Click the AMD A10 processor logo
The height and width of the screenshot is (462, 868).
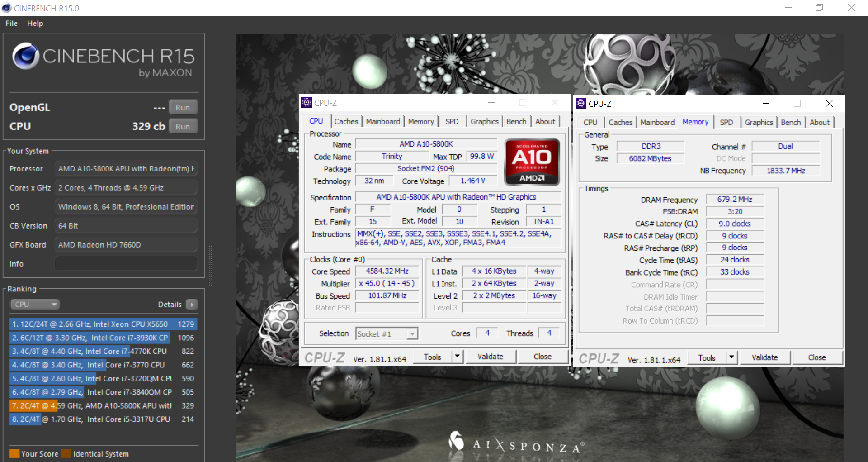tap(532, 162)
